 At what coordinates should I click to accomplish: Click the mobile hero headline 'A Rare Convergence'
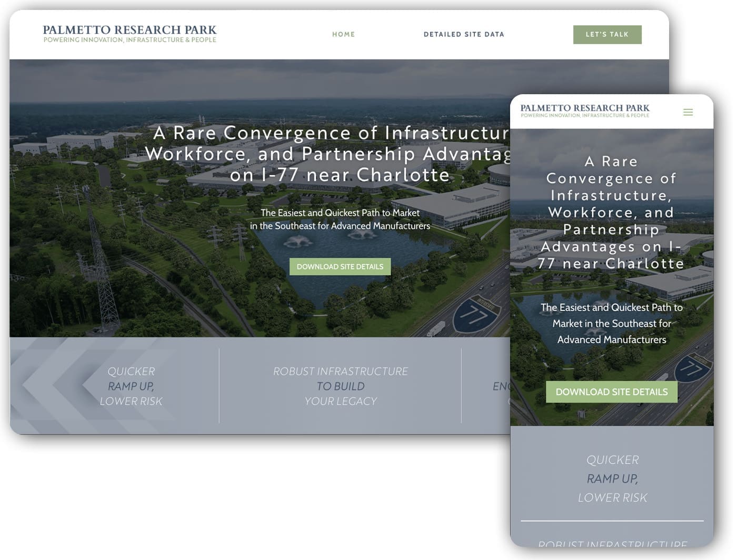(x=611, y=212)
